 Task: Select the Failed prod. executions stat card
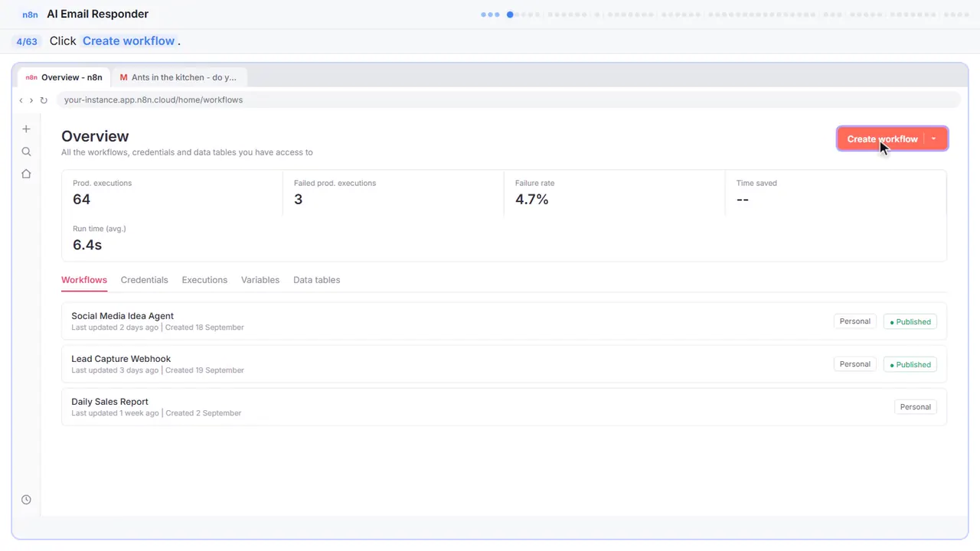394,194
